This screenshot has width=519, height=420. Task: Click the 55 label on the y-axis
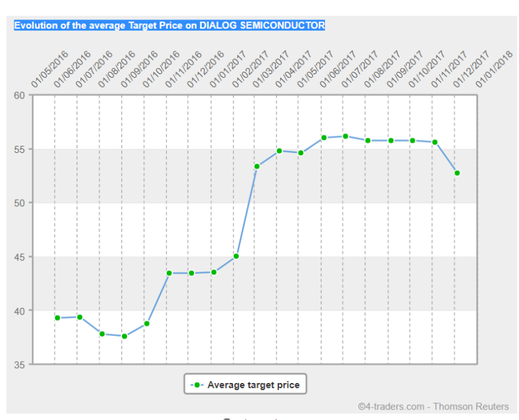[19, 150]
